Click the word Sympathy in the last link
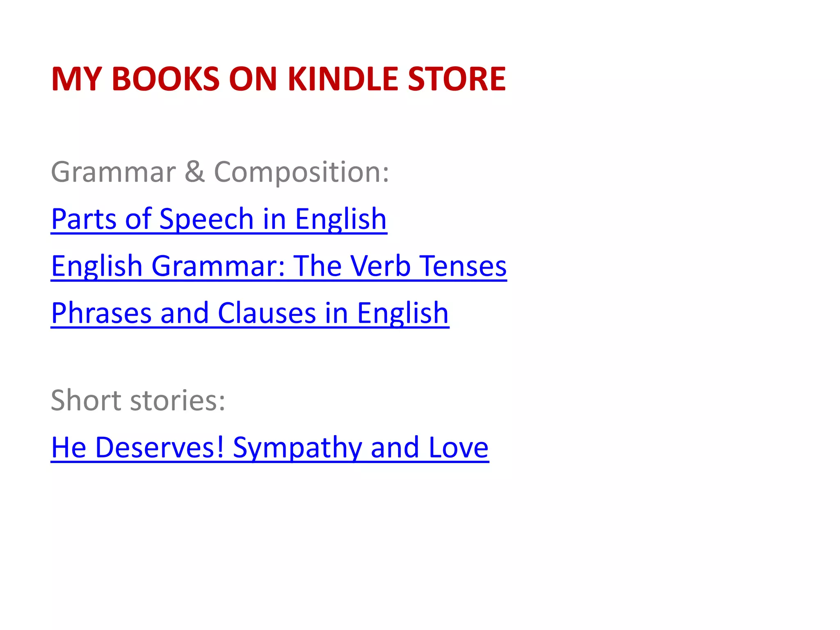This screenshot has height=630, width=840. coord(297,449)
